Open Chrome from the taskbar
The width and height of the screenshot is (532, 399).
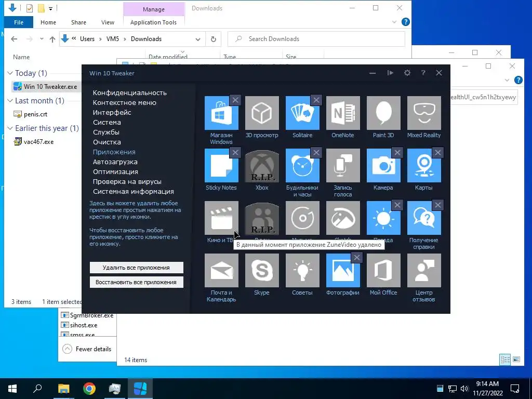pos(89,389)
